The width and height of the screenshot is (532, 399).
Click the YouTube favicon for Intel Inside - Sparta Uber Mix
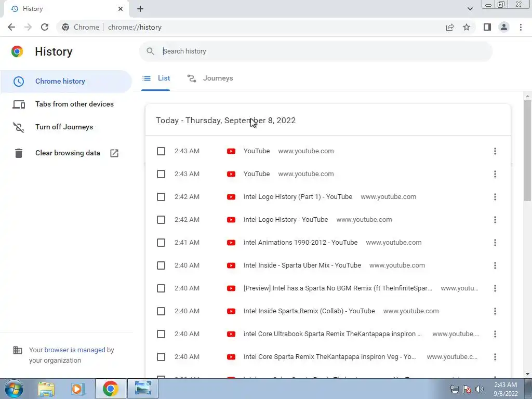[x=231, y=265]
